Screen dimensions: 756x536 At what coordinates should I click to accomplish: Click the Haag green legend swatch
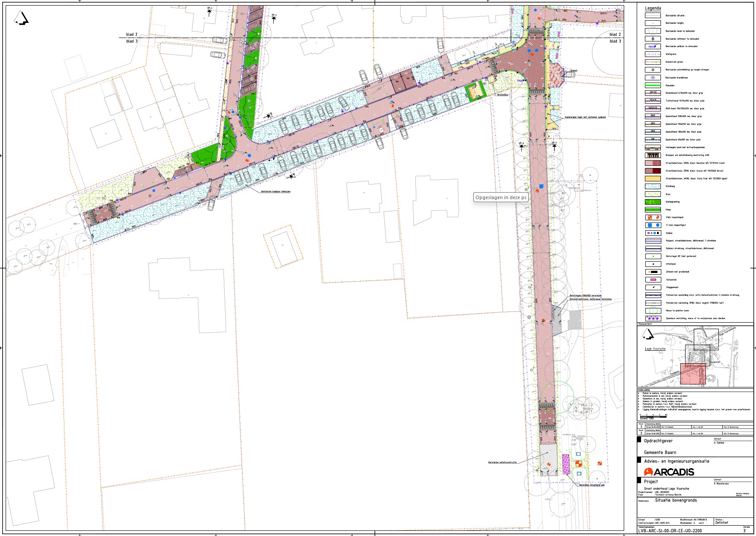pos(653,210)
